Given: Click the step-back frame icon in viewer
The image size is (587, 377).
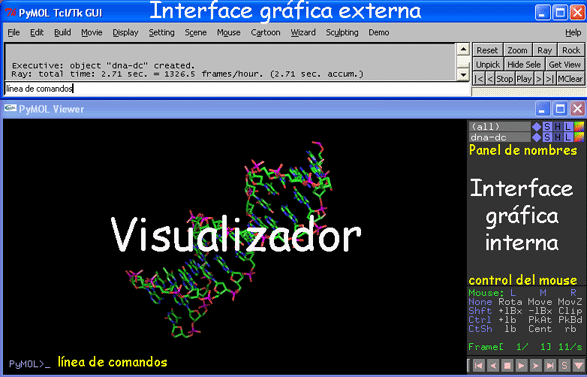Looking at the screenshot, I should coord(493,365).
